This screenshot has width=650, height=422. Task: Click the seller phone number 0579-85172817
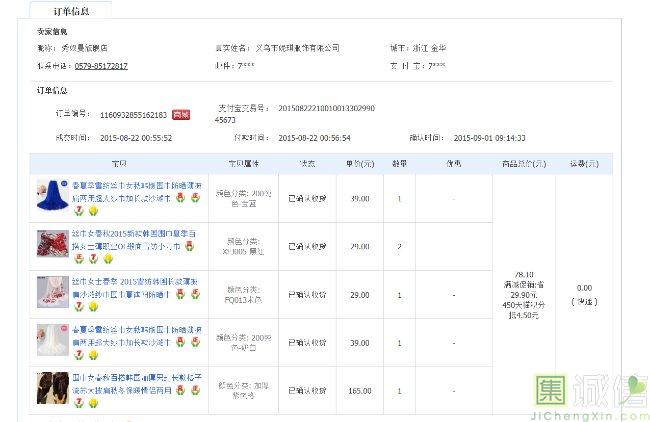click(x=101, y=66)
